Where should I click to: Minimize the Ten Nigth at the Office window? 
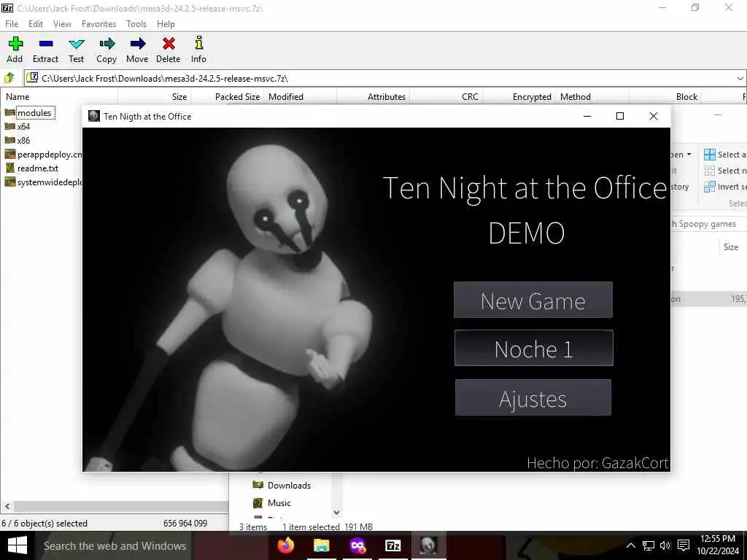(587, 116)
